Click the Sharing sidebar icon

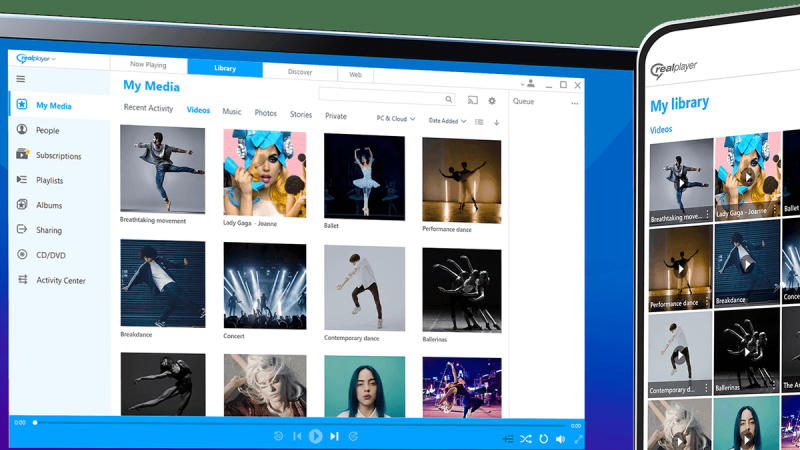coord(22,229)
